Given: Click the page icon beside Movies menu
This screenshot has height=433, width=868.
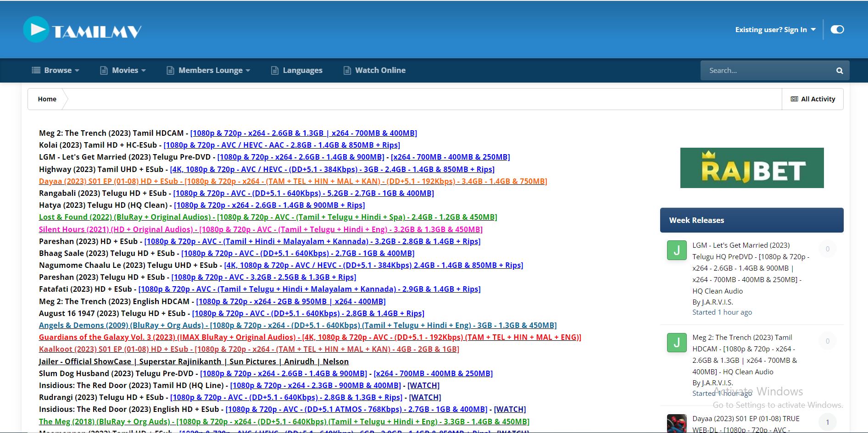Looking at the screenshot, I should click(103, 70).
